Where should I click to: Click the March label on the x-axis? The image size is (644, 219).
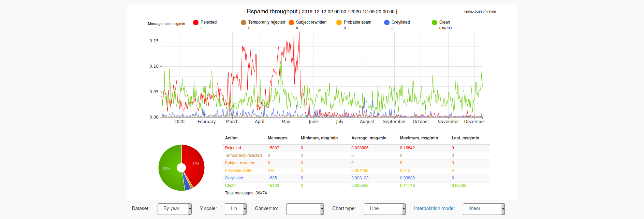tap(232, 122)
